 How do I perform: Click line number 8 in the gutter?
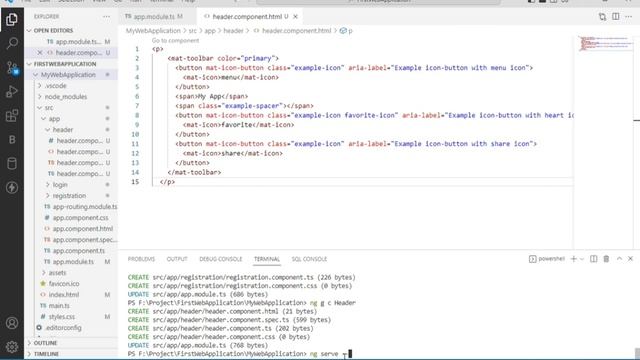click(137, 116)
